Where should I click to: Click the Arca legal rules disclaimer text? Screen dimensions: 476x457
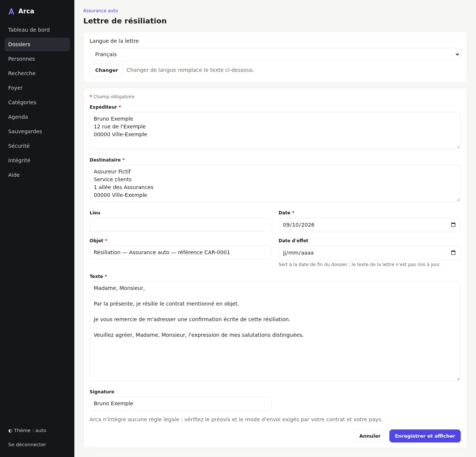(236, 419)
